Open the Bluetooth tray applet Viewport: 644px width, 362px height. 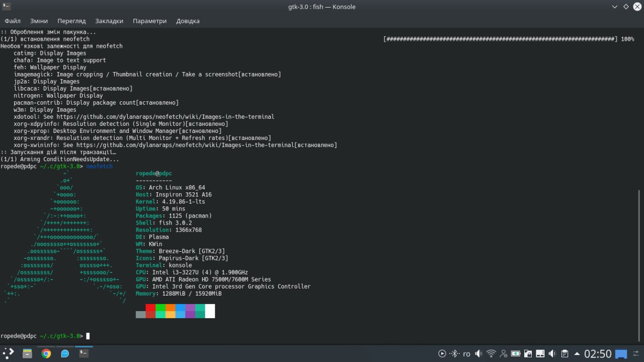point(454,354)
